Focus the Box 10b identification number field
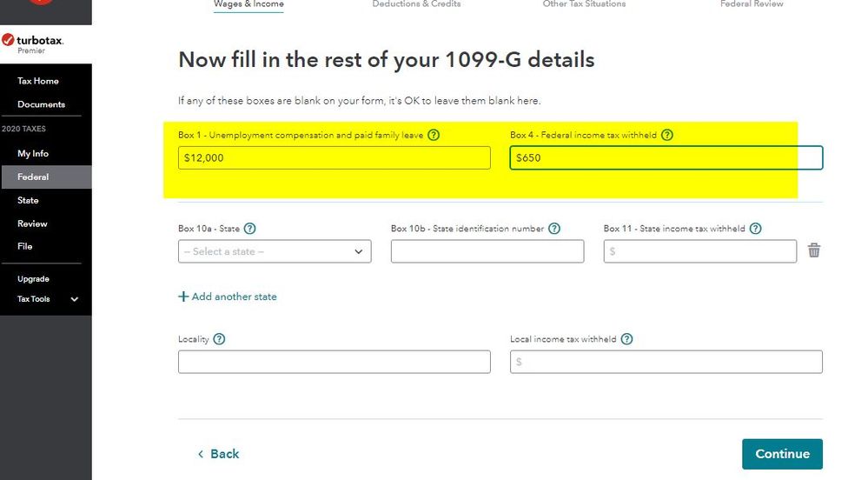This screenshot has width=868, height=480. tap(487, 251)
